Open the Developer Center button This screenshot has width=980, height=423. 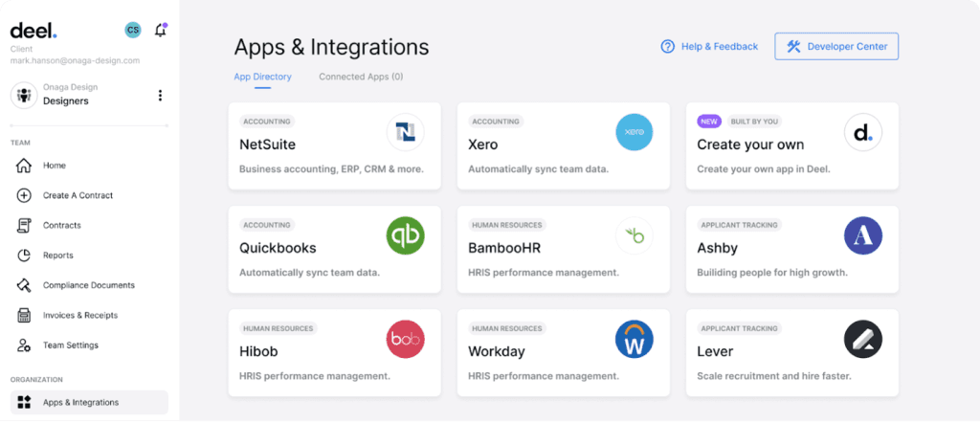click(x=836, y=46)
